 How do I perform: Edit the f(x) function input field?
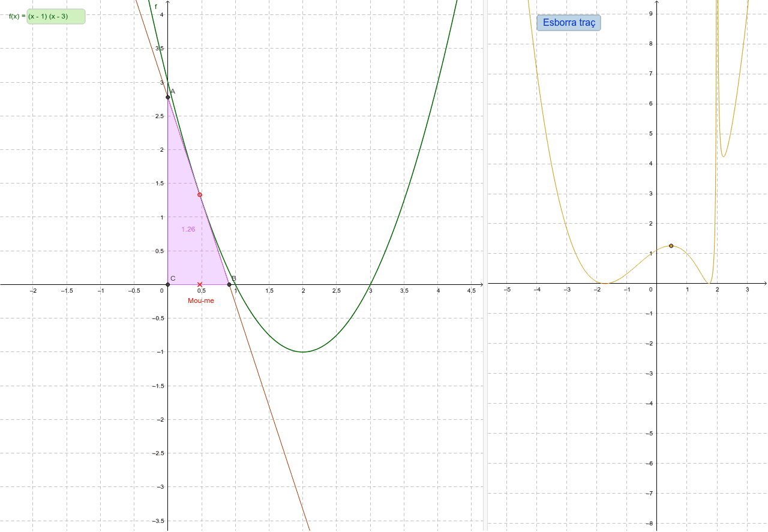pyautogui.click(x=56, y=16)
